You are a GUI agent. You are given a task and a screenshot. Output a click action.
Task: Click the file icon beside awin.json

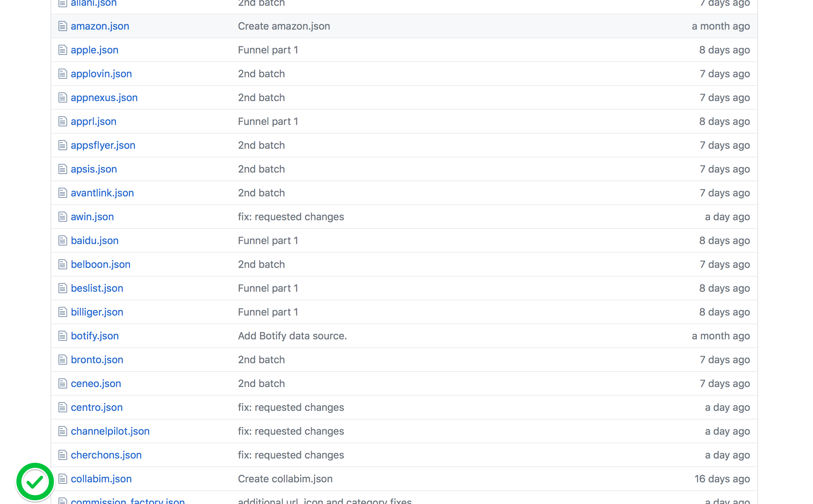click(x=62, y=217)
